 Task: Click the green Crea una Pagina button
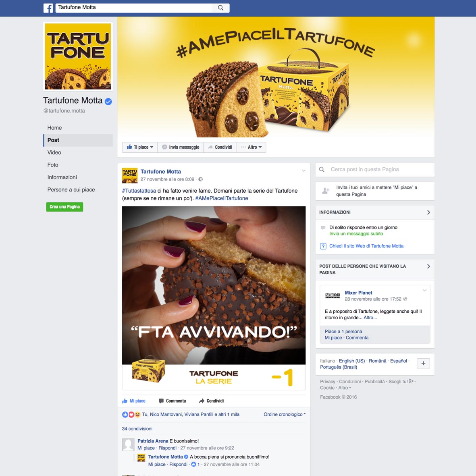[64, 207]
